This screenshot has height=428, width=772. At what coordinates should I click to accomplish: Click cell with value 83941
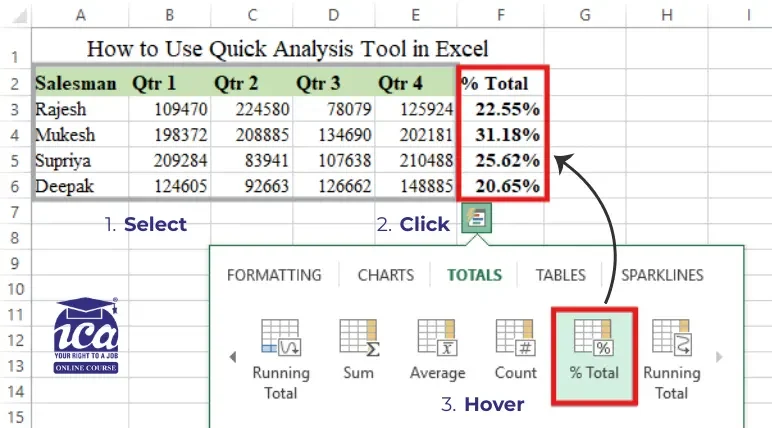(252, 160)
